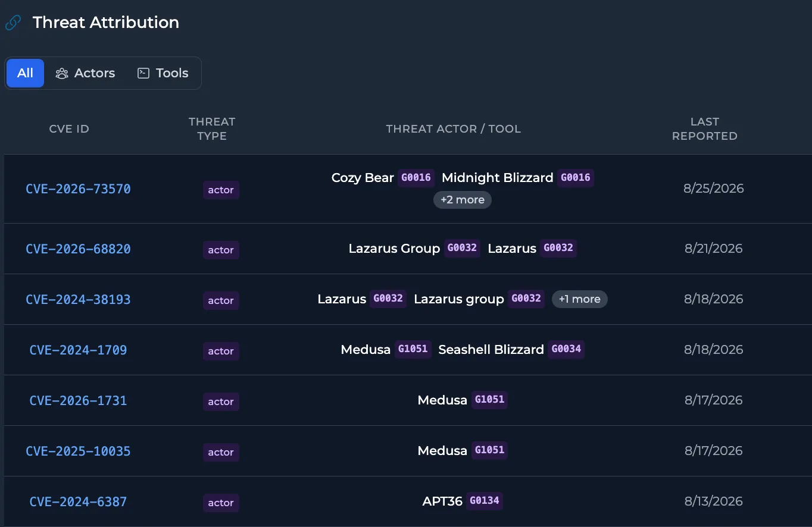
Task: Click G0032 tag next to Lazarus Group in CVE-2026-68820 row
Action: pos(462,248)
